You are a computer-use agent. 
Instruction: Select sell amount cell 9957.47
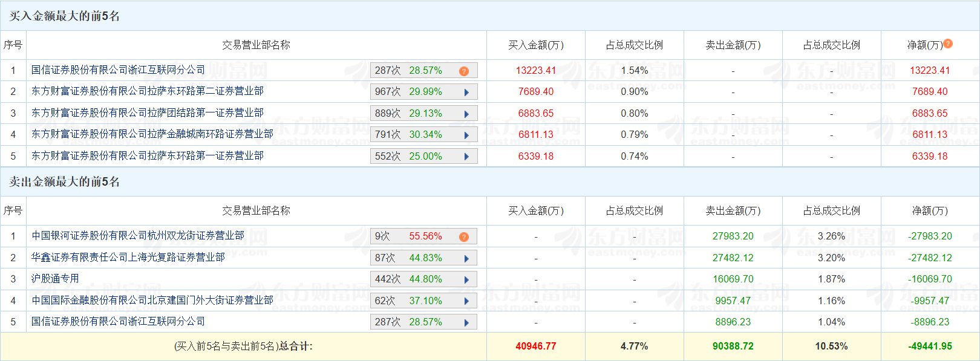(733, 301)
